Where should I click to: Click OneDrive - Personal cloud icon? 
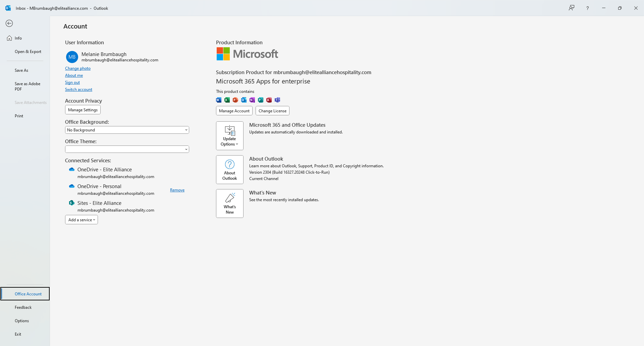pyautogui.click(x=72, y=186)
